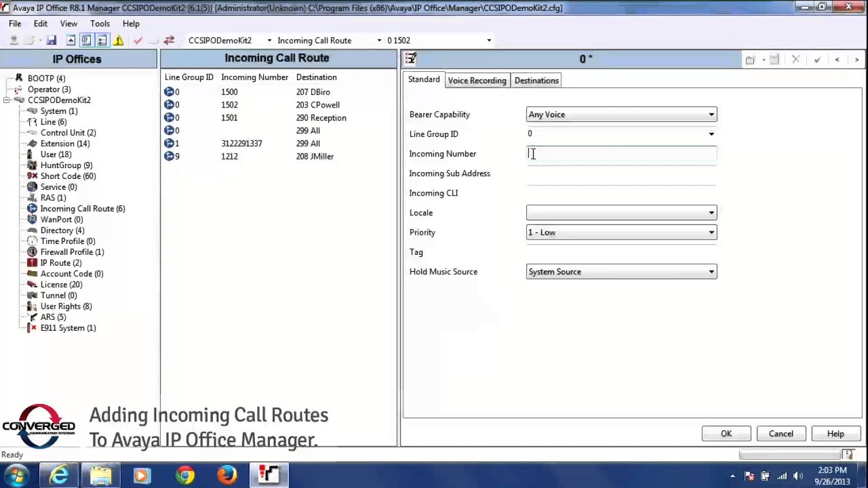The image size is (868, 488).
Task: Select Extension (14) in tree
Action: coord(65,144)
